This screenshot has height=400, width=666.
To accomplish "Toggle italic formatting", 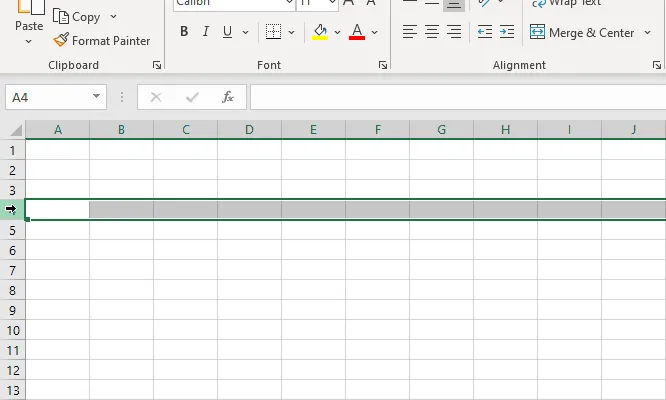I will point(206,31).
